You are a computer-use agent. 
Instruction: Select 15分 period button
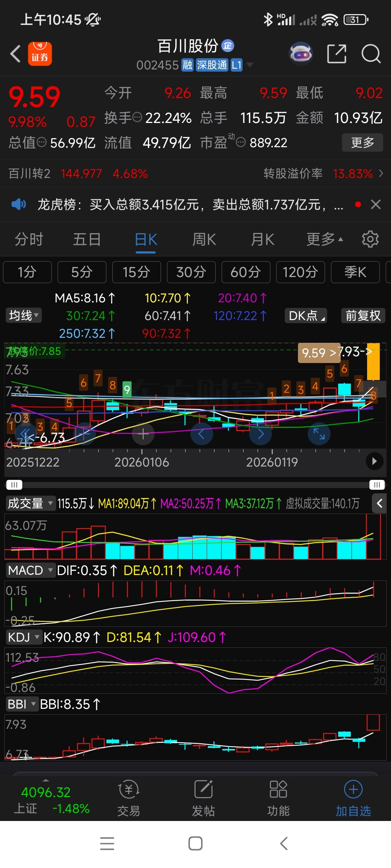coord(136,272)
